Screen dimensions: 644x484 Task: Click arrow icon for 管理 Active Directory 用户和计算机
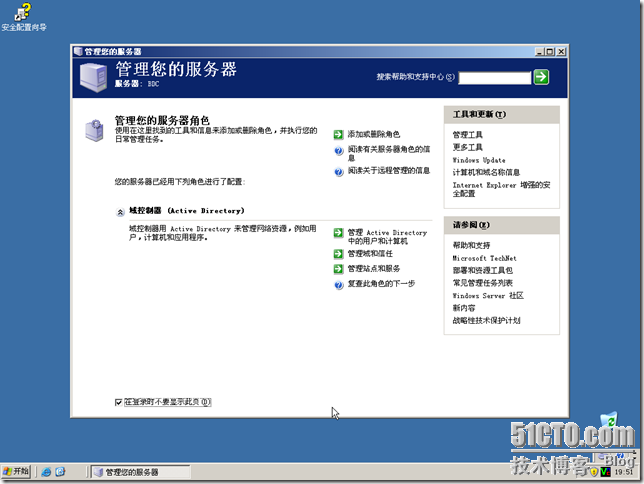point(338,233)
